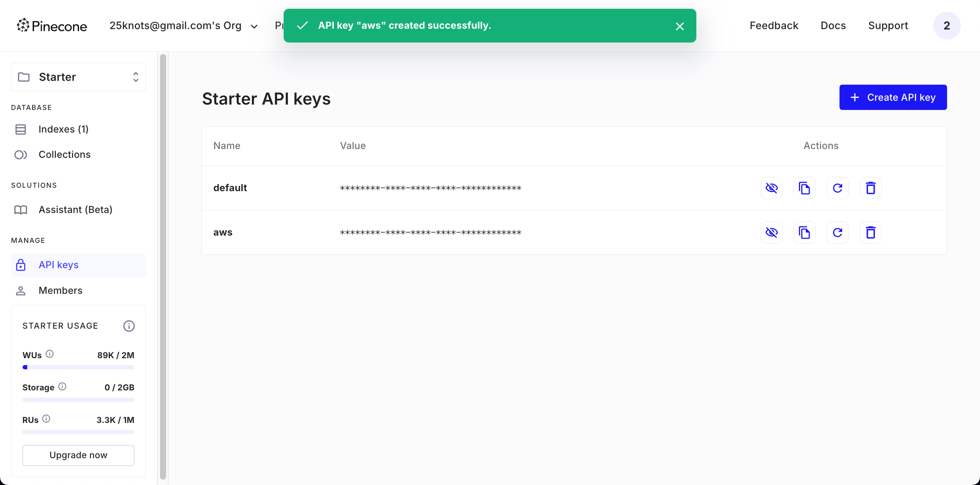Click the default key name

(x=230, y=188)
